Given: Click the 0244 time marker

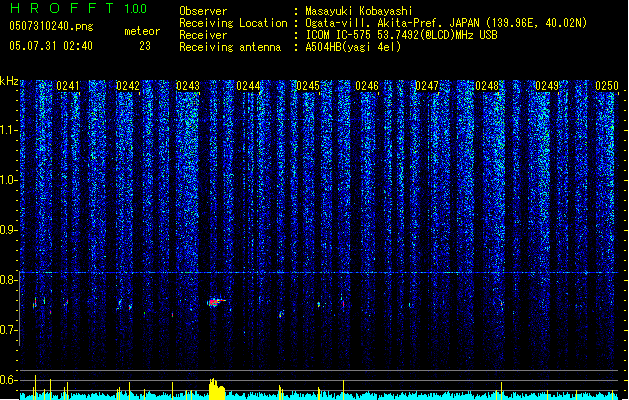Looking at the screenshot, I should (x=248, y=86).
